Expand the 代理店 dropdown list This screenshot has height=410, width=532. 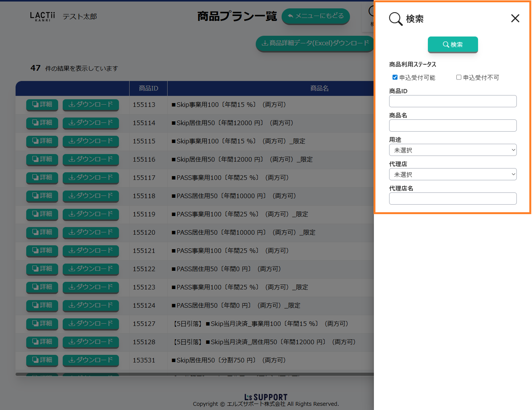tap(453, 174)
